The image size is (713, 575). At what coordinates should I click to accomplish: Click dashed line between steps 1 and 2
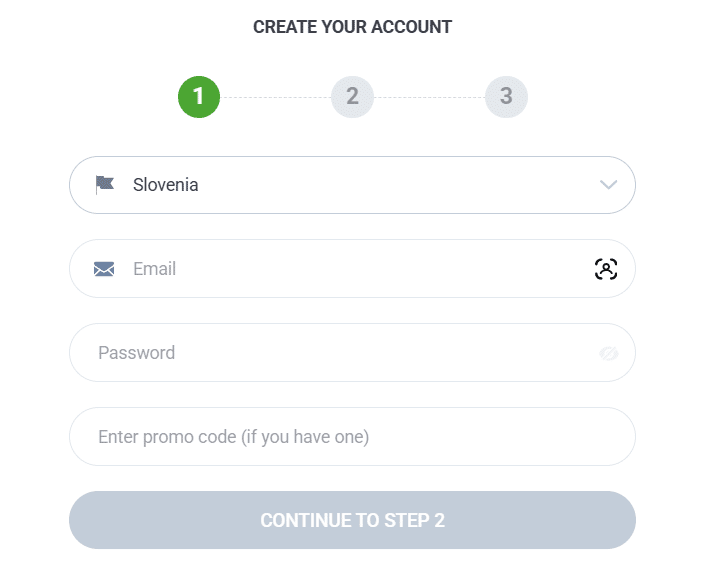click(276, 97)
